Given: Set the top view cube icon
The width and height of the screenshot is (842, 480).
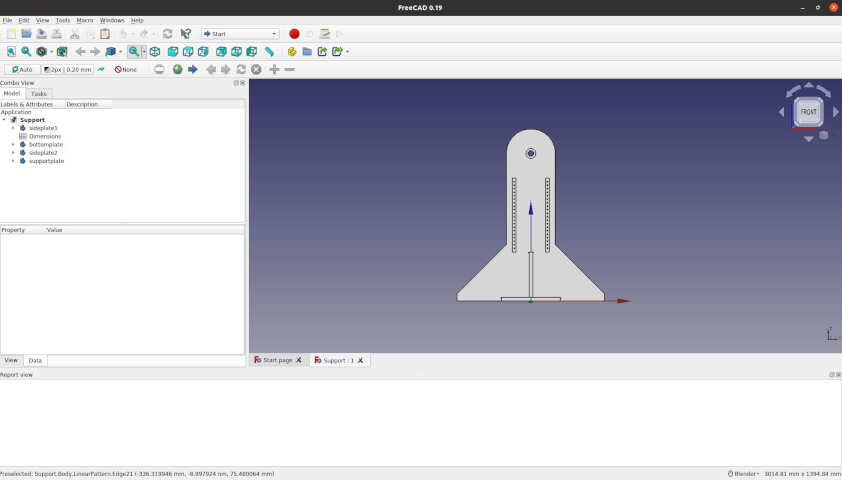Looking at the screenshot, I should pyautogui.click(x=188, y=52).
